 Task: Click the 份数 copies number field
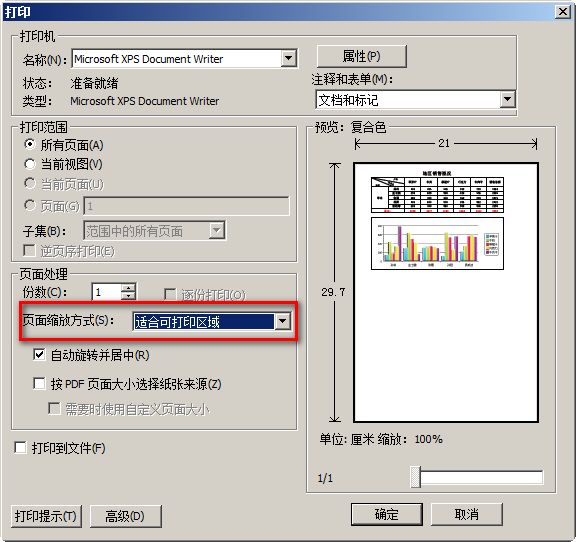pyautogui.click(x=107, y=292)
